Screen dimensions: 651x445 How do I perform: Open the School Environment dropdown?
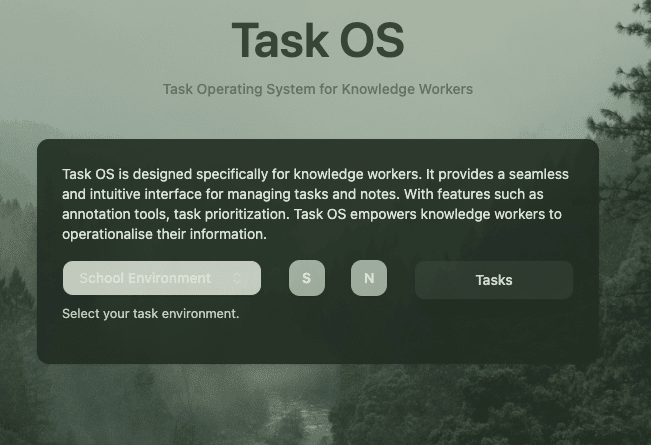click(x=162, y=278)
